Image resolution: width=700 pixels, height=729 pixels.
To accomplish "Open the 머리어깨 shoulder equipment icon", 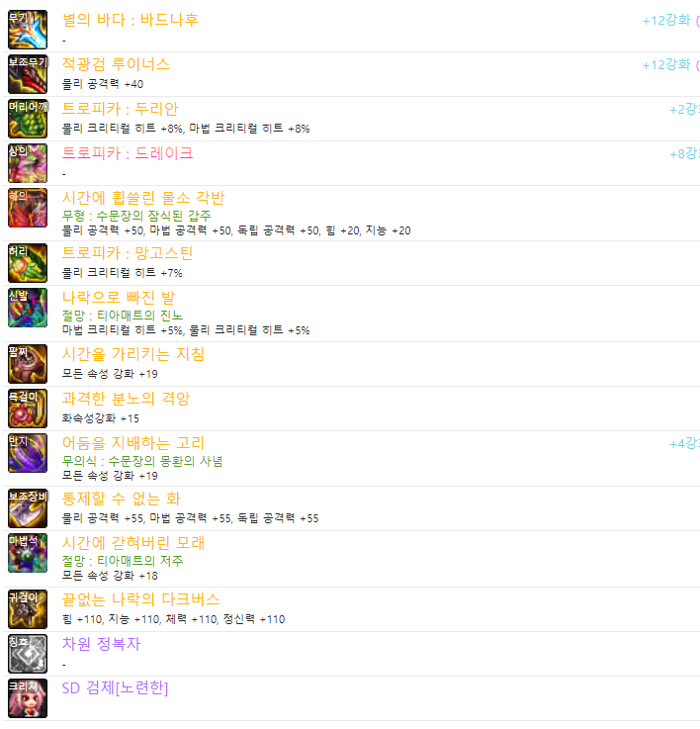I will tap(28, 119).
